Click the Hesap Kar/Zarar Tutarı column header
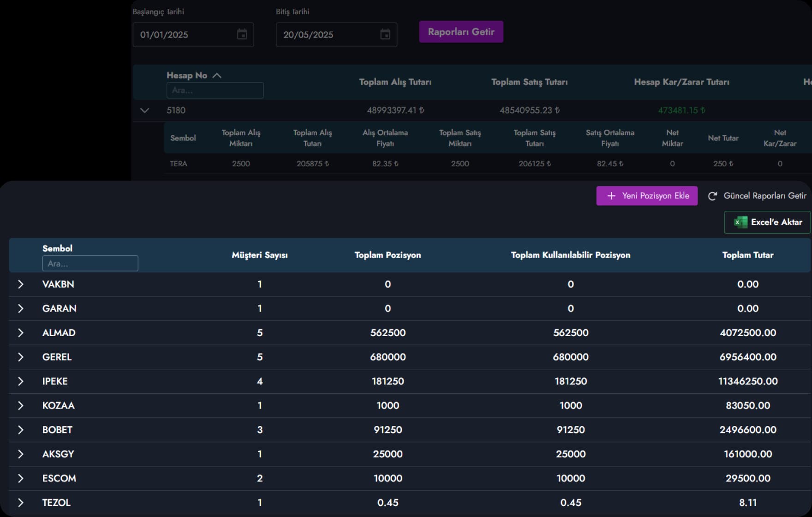 click(681, 82)
